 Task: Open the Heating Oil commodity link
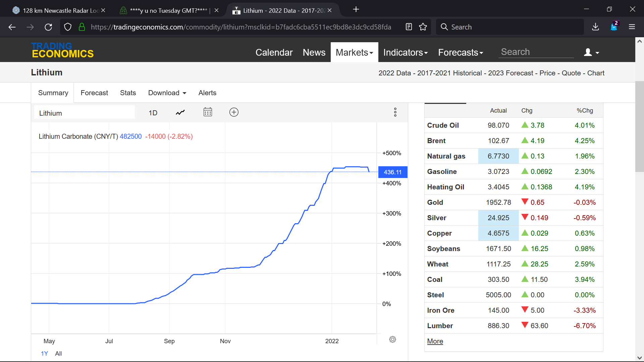(445, 187)
